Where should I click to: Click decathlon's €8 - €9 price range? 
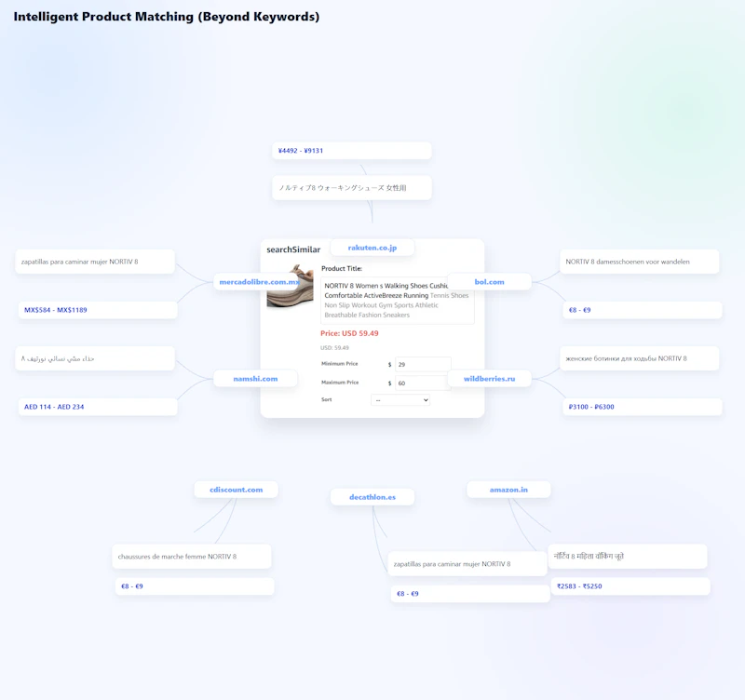[x=470, y=594]
